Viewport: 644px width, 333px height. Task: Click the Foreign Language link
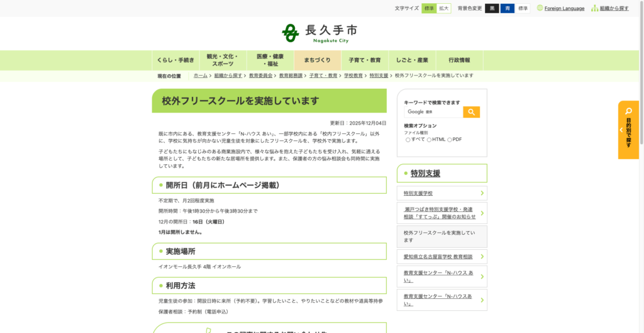[x=564, y=8]
